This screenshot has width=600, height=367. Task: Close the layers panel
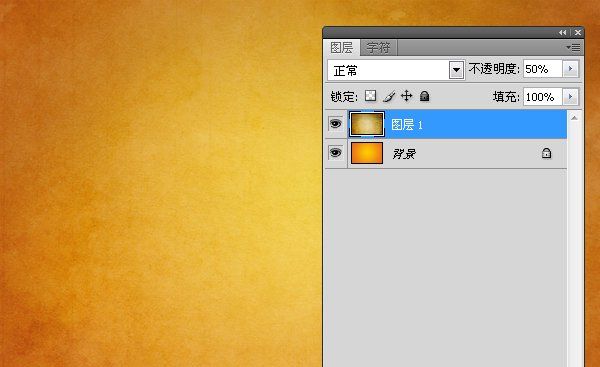click(x=578, y=33)
